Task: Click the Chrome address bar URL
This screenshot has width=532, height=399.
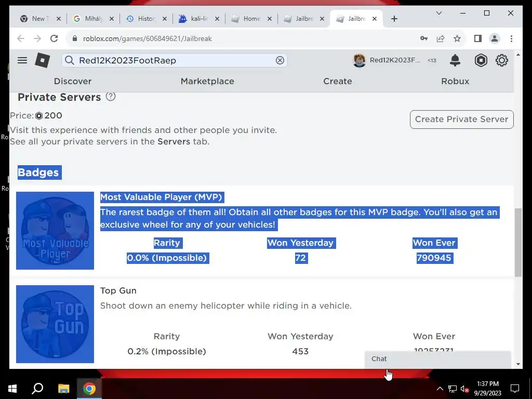Action: [147, 38]
